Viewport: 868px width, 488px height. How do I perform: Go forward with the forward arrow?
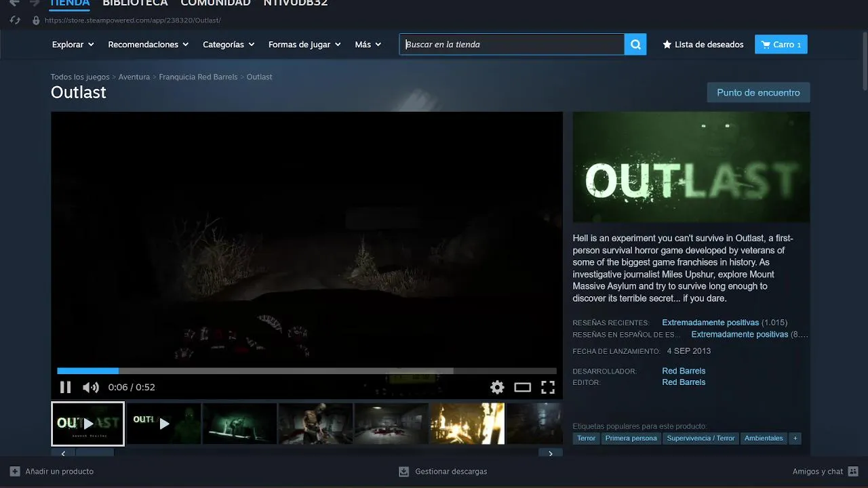click(x=35, y=3)
